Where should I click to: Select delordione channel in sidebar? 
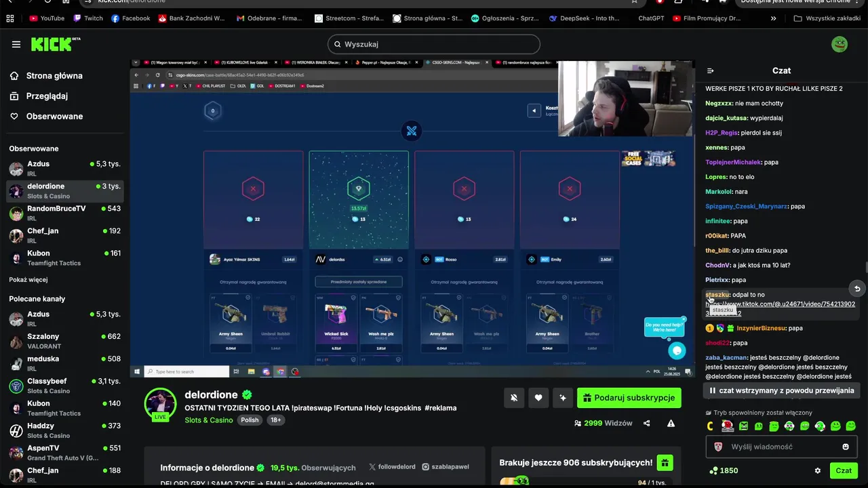click(65, 191)
